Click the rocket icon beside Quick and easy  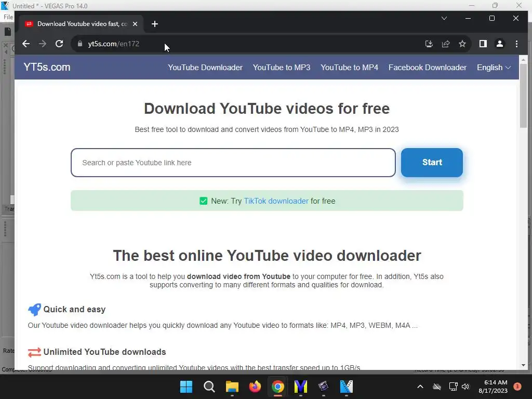point(34,310)
